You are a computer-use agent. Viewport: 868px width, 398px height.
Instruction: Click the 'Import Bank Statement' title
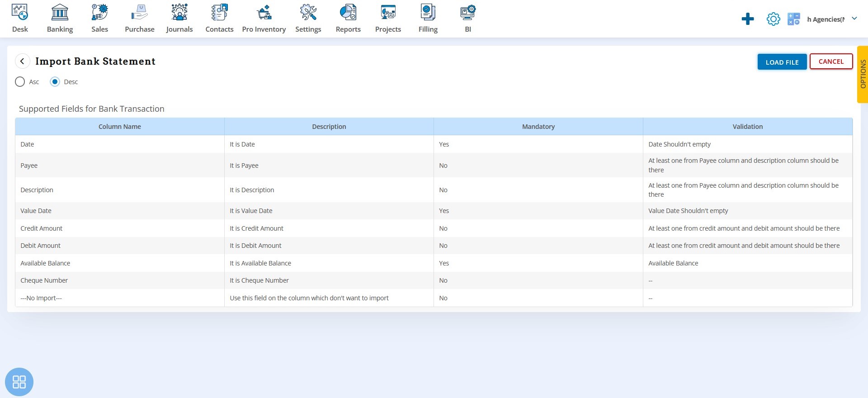(95, 61)
